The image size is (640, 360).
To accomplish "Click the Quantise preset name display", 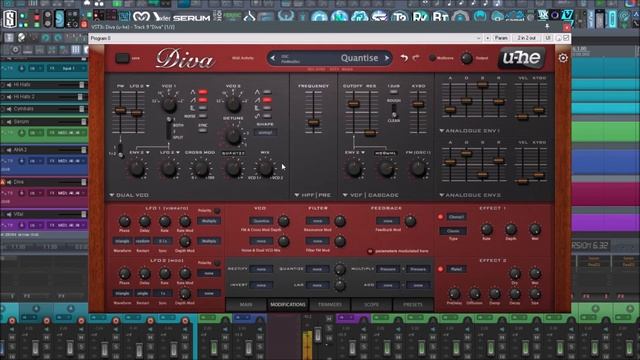I will (359, 58).
